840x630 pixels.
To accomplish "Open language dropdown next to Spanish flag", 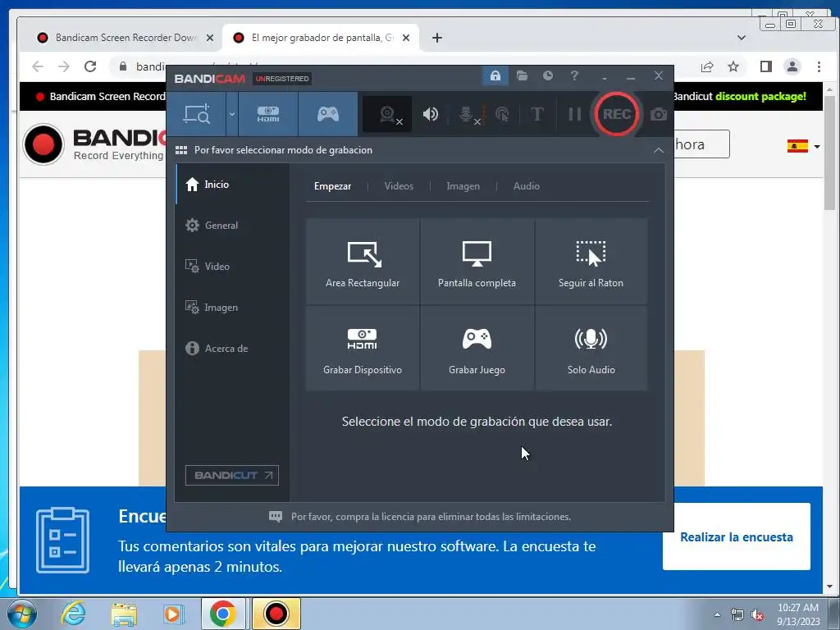I will coord(816,146).
